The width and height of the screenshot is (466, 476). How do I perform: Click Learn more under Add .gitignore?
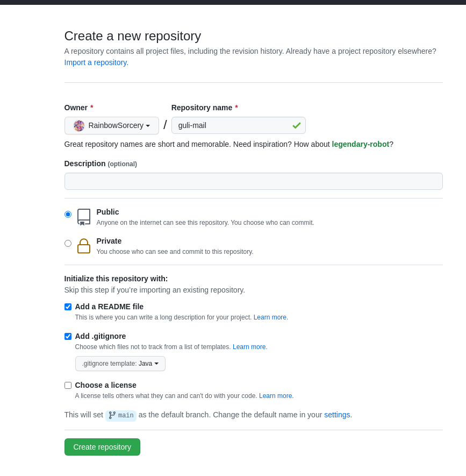[x=249, y=347]
